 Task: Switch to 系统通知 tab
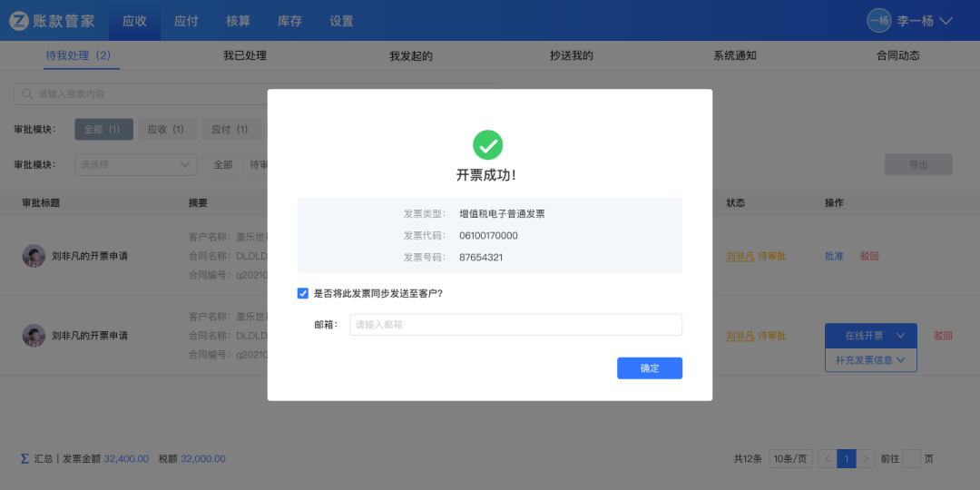pyautogui.click(x=735, y=55)
